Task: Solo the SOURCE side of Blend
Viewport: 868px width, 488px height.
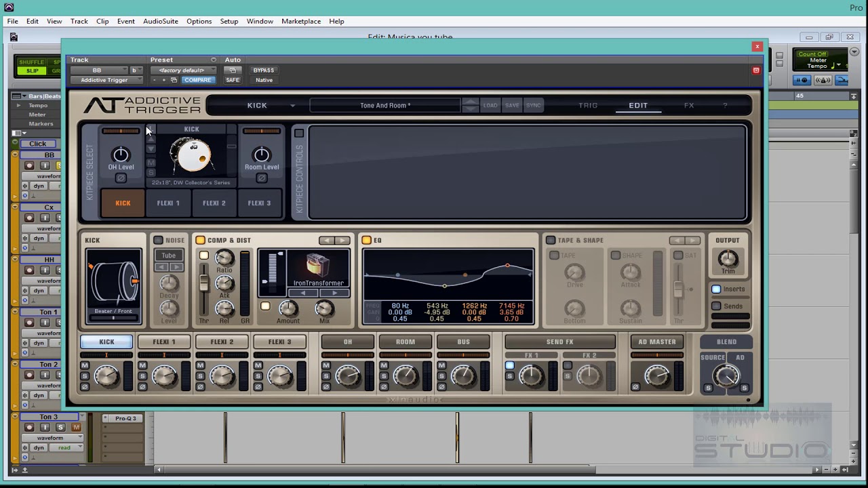Action: [708, 388]
